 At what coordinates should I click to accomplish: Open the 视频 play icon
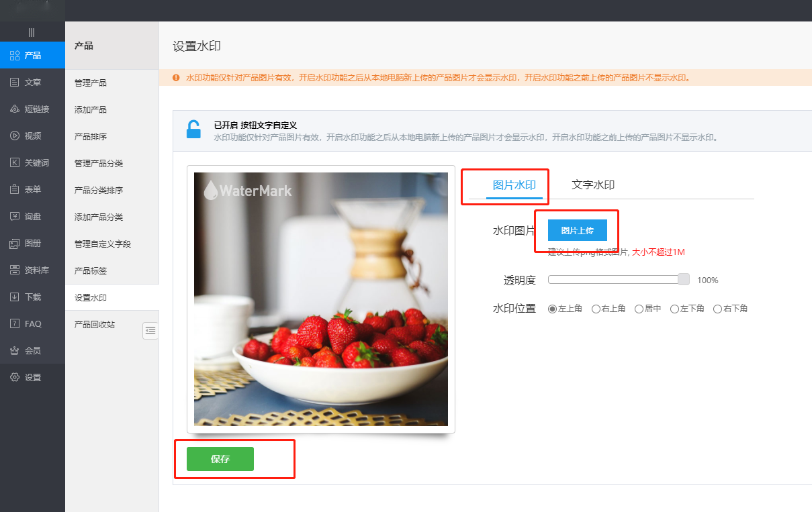point(15,136)
